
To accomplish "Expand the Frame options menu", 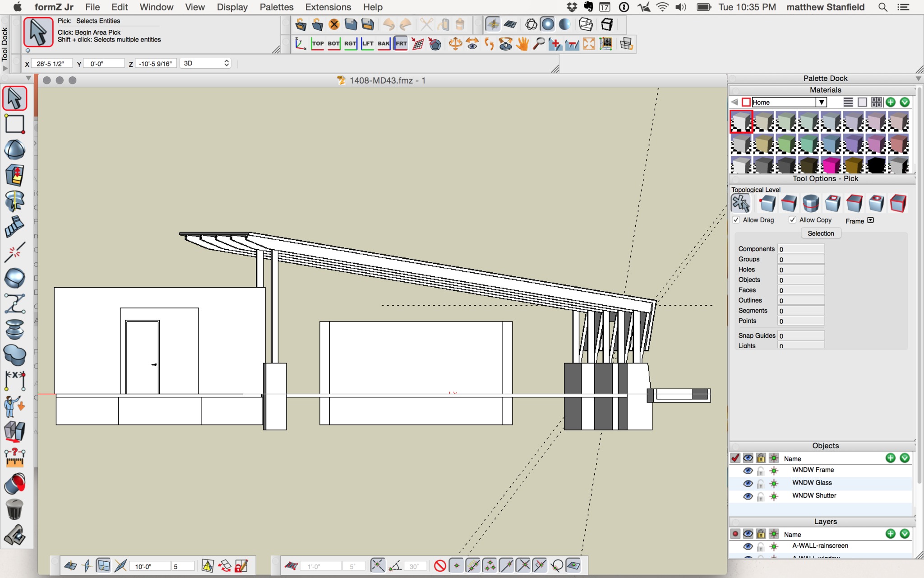I will 870,220.
